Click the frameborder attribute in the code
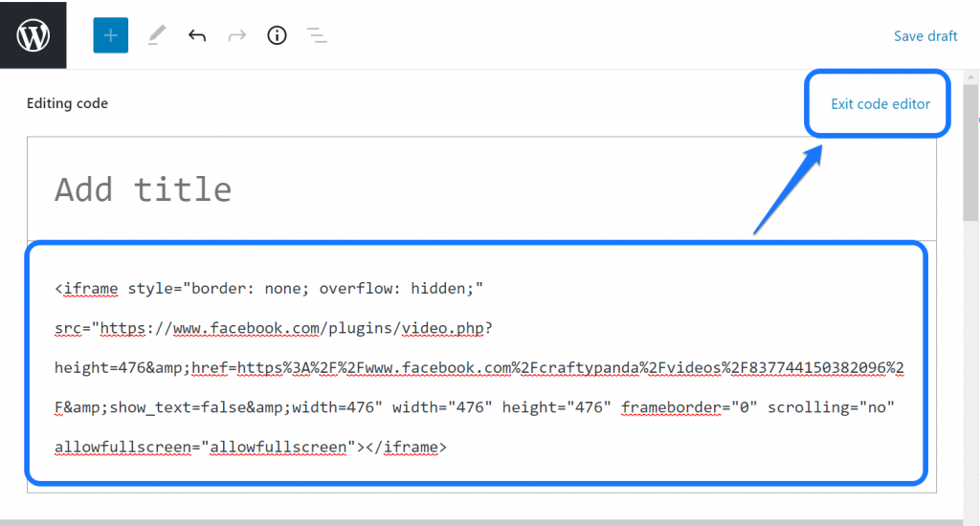980x526 pixels. (670, 407)
